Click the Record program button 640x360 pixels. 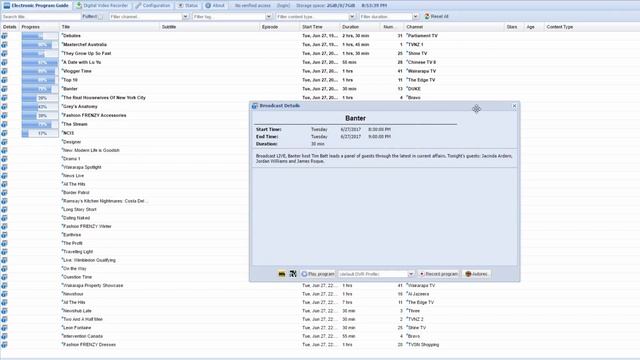click(439, 274)
